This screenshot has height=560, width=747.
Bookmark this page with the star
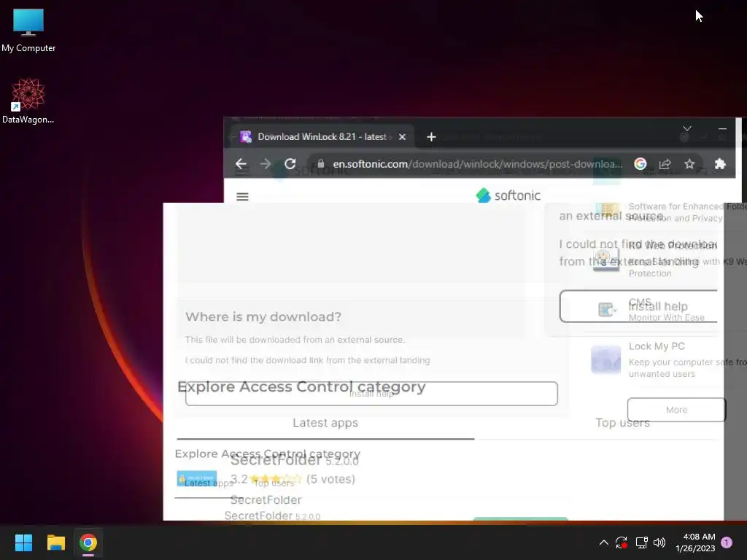(x=689, y=164)
